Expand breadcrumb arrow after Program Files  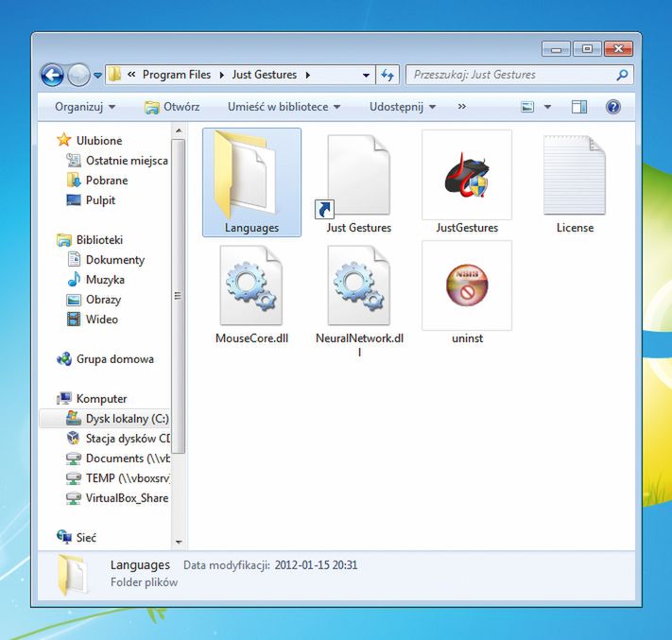pos(221,75)
